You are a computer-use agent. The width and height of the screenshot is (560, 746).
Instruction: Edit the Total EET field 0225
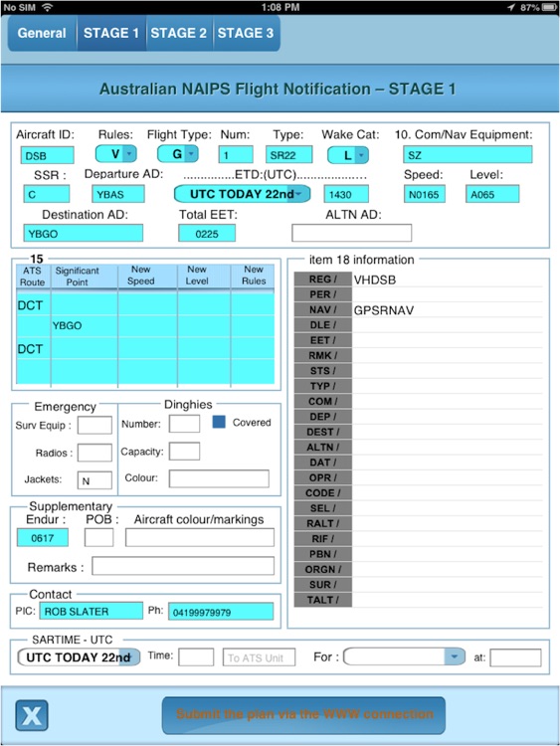207,233
